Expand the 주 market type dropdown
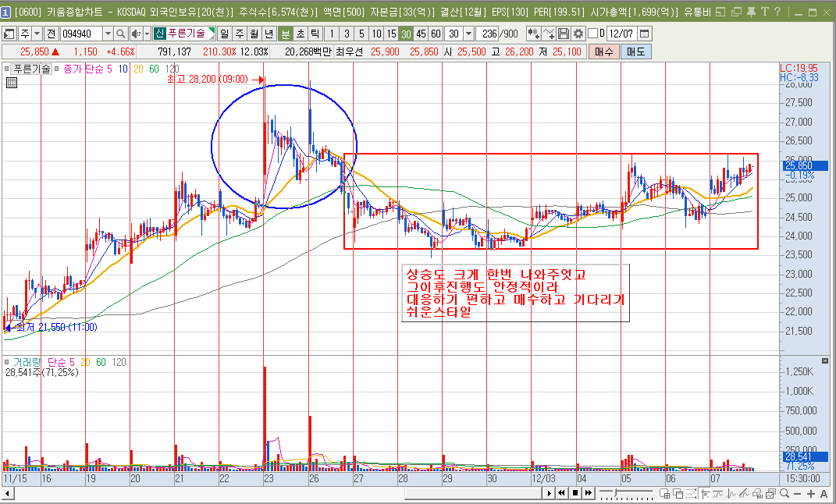The height and width of the screenshot is (504, 836). (x=37, y=34)
